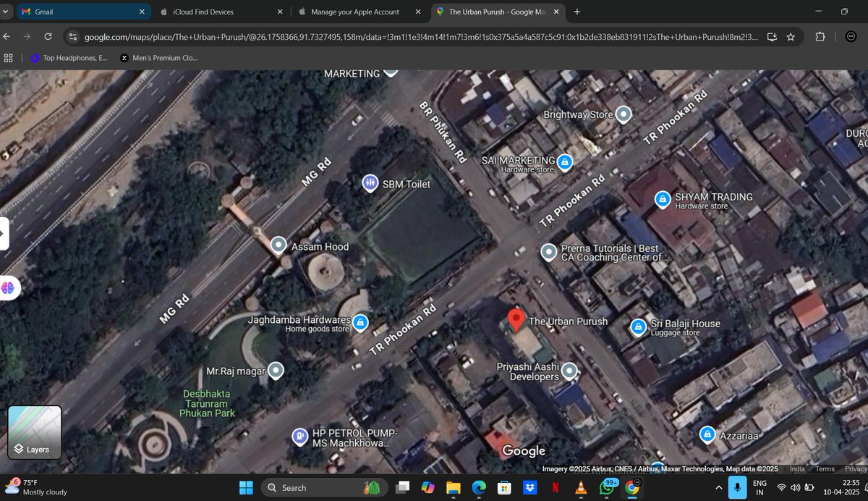Close the Manage your Apple Account tab
The width and height of the screenshot is (868, 501).
click(x=417, y=12)
